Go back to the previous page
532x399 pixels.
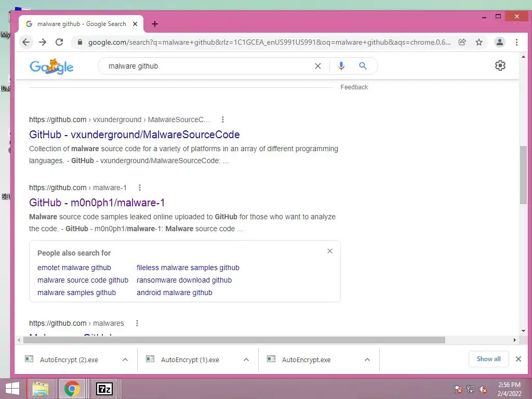(26, 42)
